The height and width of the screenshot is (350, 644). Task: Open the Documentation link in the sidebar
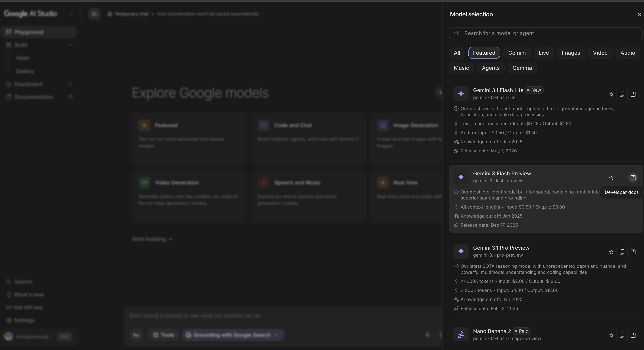[x=39, y=97]
